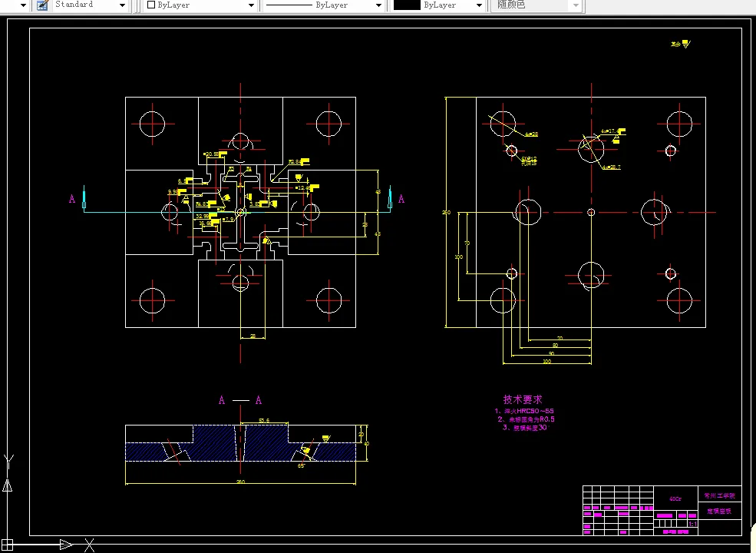Select the 4X⌀12 hole callout
The image size is (756, 553).
pyautogui.click(x=530, y=158)
